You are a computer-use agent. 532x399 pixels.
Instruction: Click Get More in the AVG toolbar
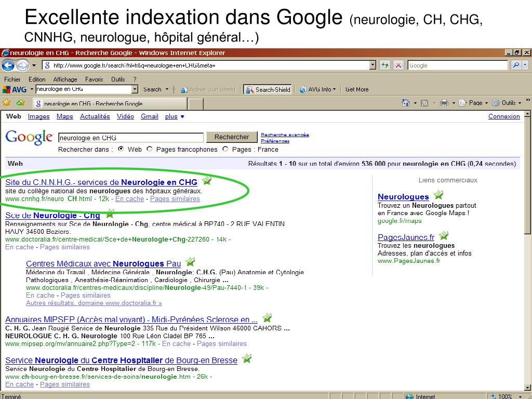357,89
